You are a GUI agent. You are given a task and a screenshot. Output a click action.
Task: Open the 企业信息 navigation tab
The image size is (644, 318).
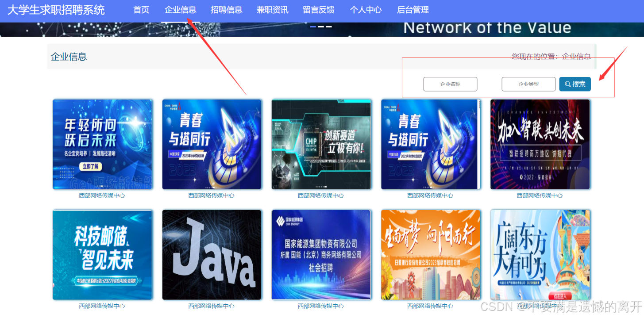point(180,10)
